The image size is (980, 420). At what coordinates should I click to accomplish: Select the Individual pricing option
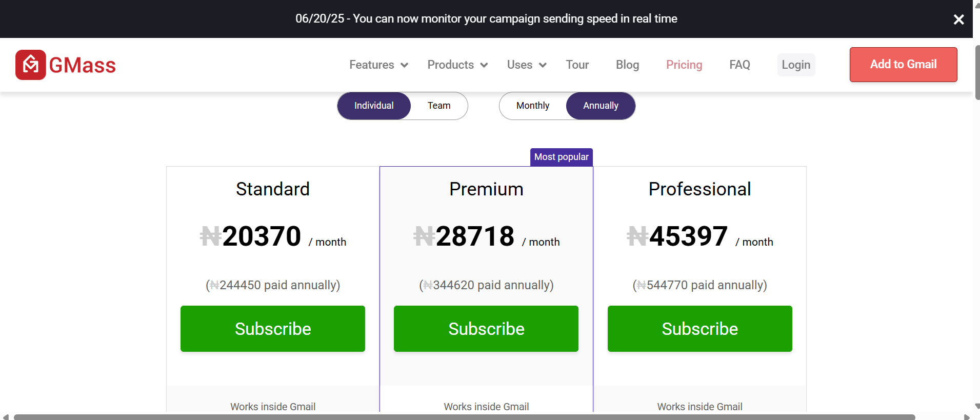tap(374, 106)
